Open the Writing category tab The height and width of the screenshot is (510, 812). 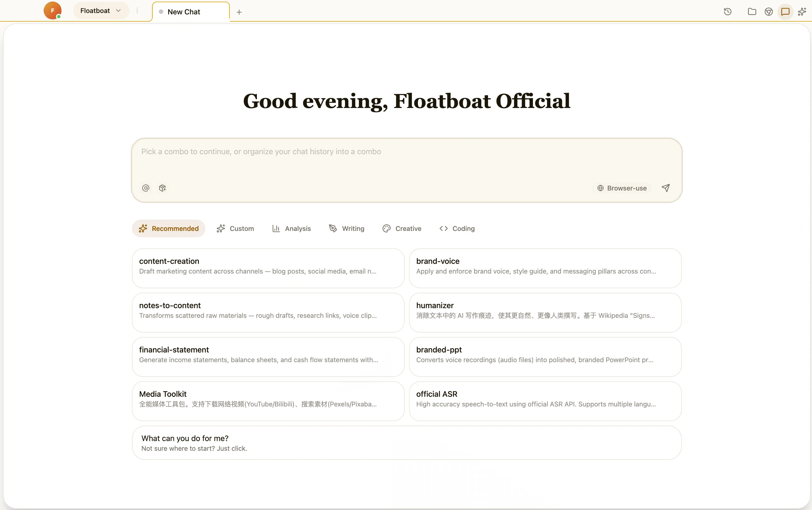pyautogui.click(x=347, y=228)
